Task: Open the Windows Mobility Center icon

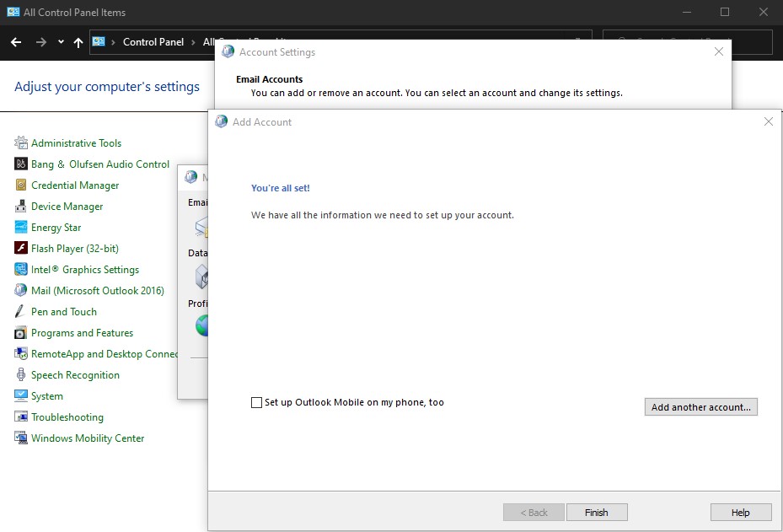Action: click(21, 438)
